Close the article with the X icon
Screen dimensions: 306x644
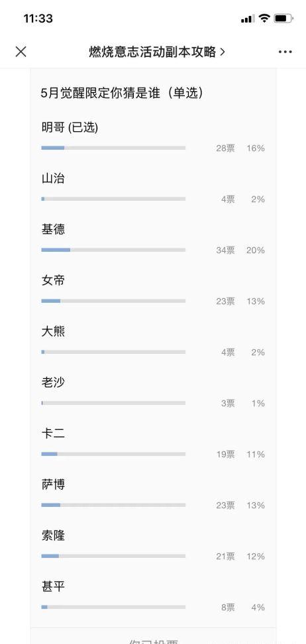(21, 52)
